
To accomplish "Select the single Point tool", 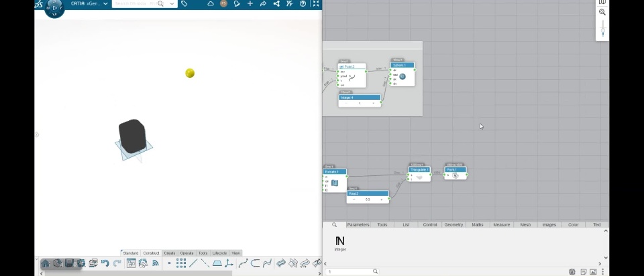I will click(169, 263).
